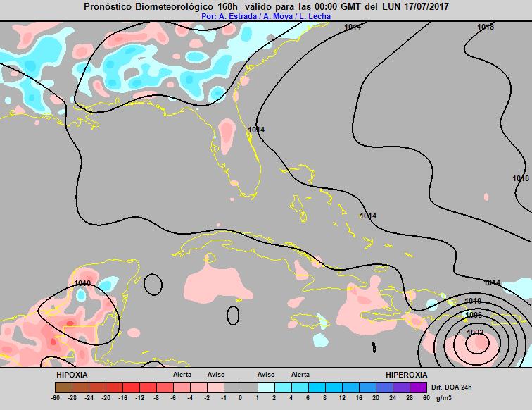Screen dimensions: 532x410
Task: Click the '-16' legend scale value
Action: click(x=123, y=398)
